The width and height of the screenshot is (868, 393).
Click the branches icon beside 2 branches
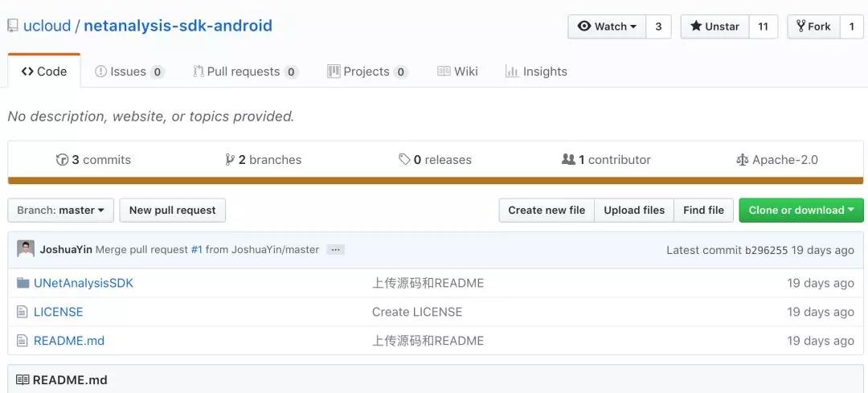pos(230,159)
